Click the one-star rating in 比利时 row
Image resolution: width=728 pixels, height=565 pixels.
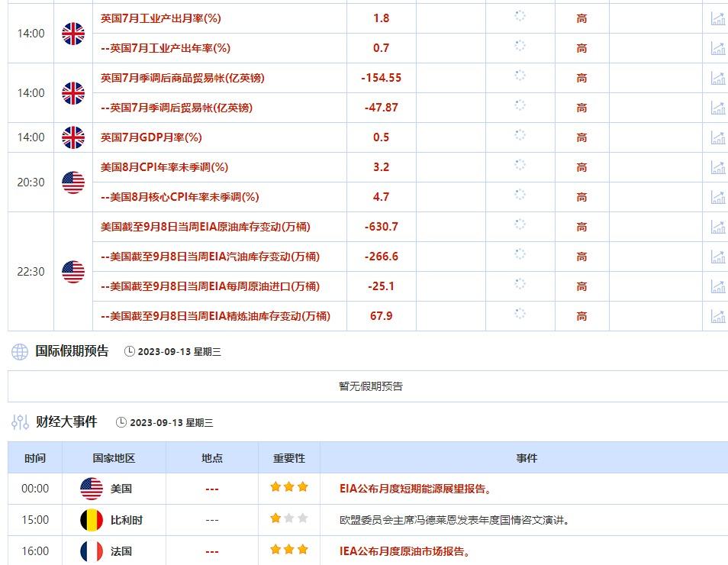[275, 519]
